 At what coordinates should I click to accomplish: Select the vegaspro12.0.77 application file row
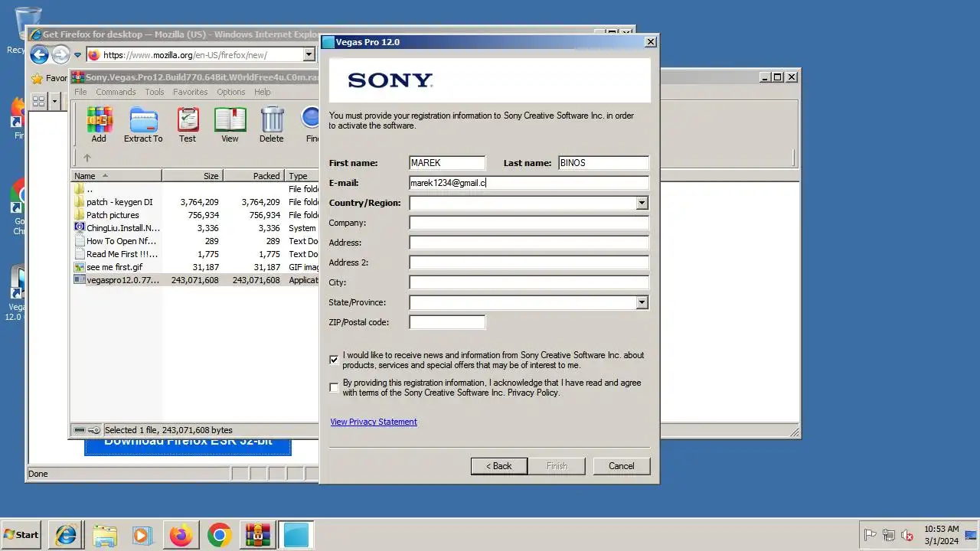pyautogui.click(x=195, y=280)
